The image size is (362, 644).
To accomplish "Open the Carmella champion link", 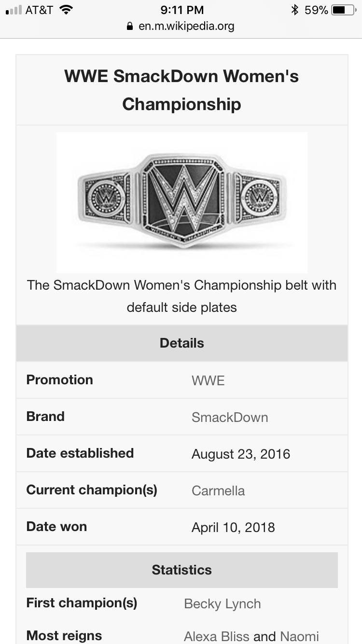I will [x=218, y=490].
